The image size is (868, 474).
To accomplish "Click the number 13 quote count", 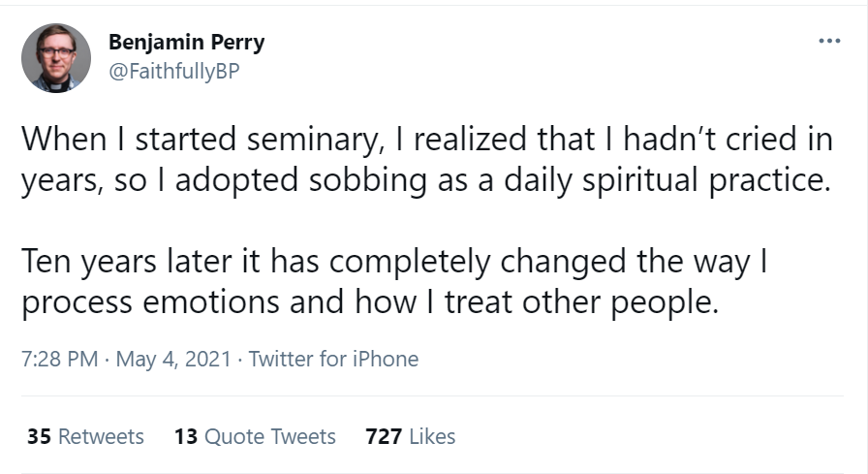I will (185, 436).
